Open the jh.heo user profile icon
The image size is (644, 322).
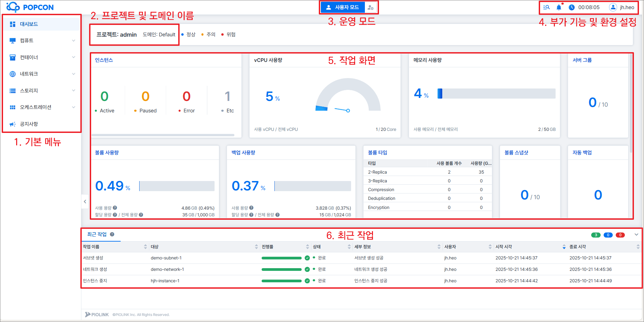click(613, 7)
